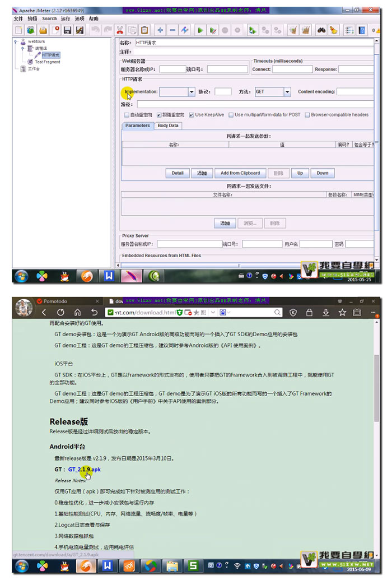The height and width of the screenshot is (585, 392).
Task: Click the Reset search brush icon
Action: tap(333, 30)
